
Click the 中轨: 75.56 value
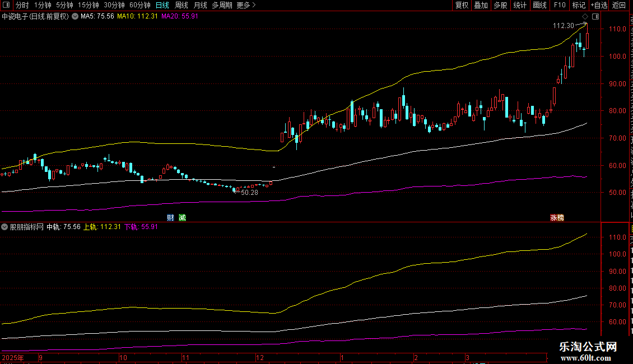tap(63, 227)
